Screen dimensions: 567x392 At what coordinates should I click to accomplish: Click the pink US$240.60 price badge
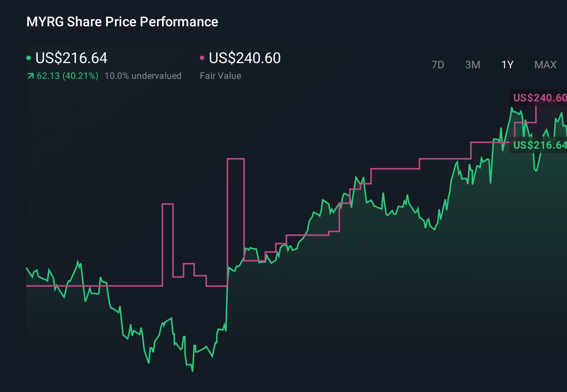[x=540, y=98]
